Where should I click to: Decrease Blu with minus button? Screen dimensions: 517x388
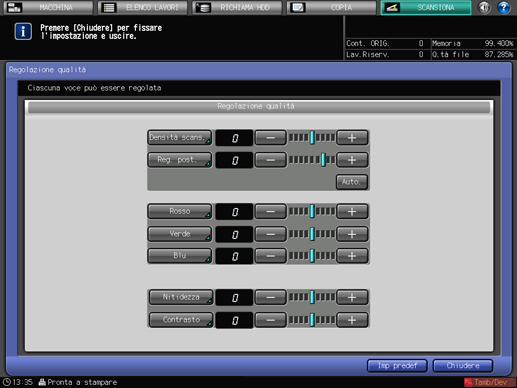(270, 256)
